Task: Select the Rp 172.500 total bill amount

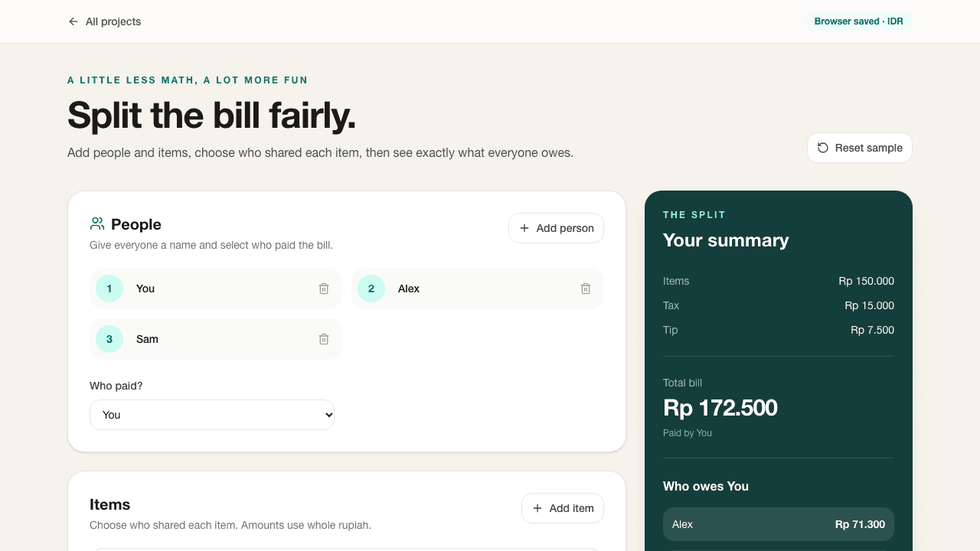Action: [720, 408]
